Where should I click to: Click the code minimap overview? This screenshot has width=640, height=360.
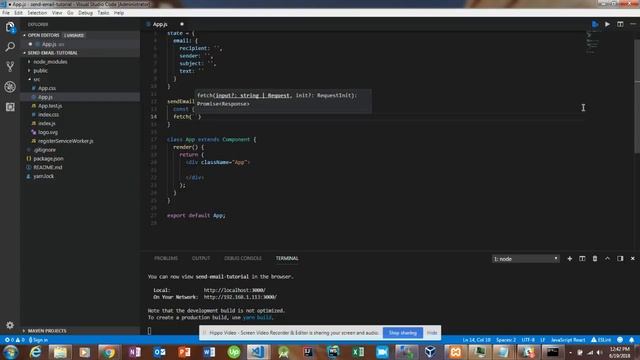click(593, 43)
